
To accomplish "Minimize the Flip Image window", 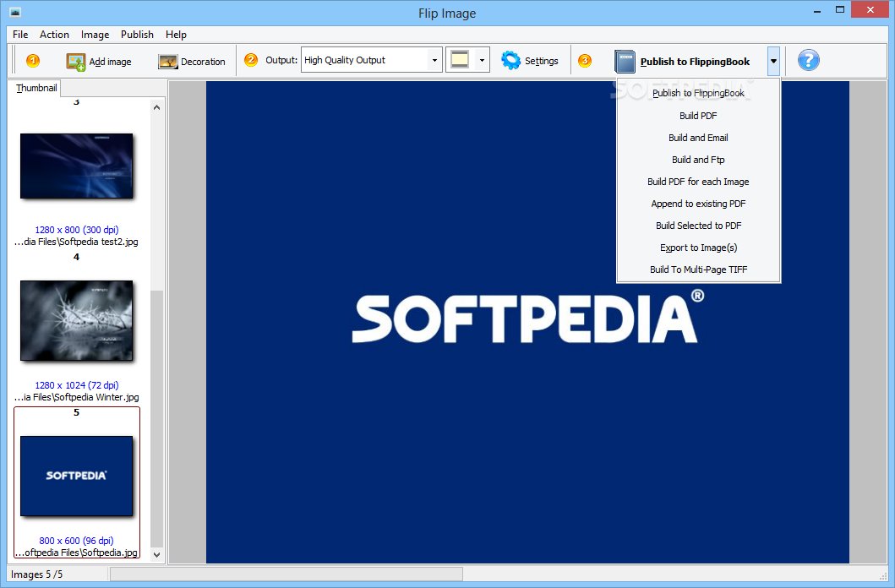I will click(816, 10).
